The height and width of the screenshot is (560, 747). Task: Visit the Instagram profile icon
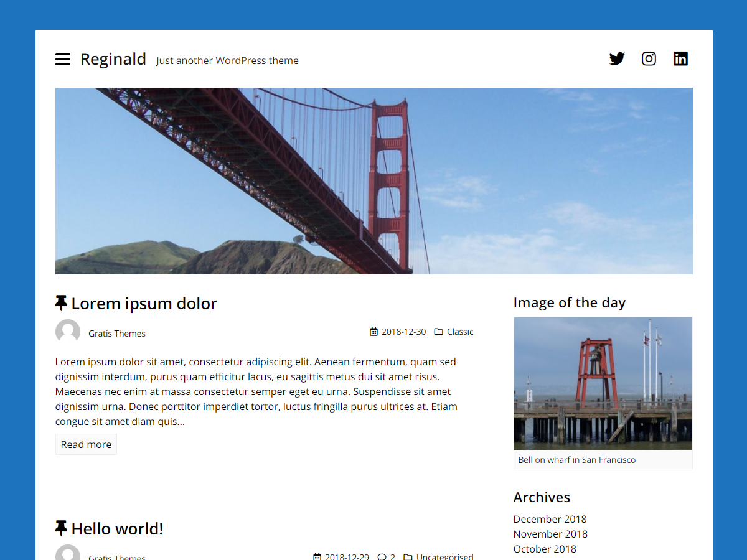click(649, 59)
